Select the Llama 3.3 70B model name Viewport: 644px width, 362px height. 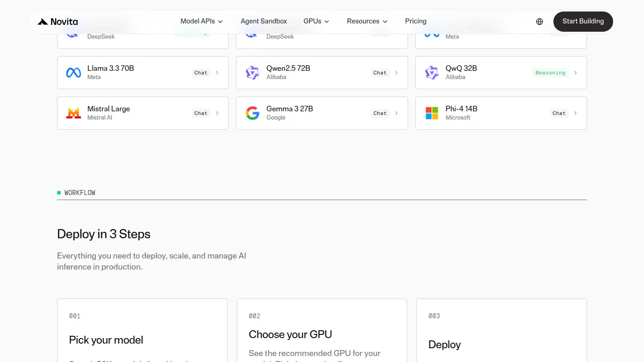tap(110, 68)
